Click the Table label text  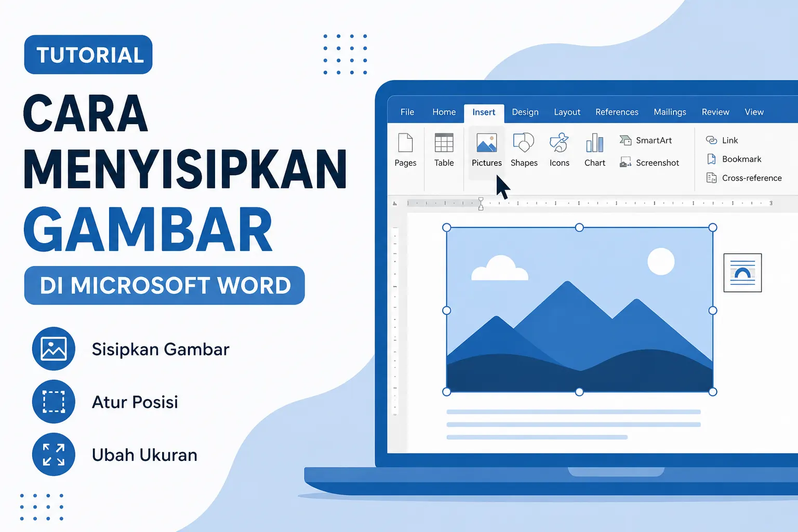click(444, 163)
